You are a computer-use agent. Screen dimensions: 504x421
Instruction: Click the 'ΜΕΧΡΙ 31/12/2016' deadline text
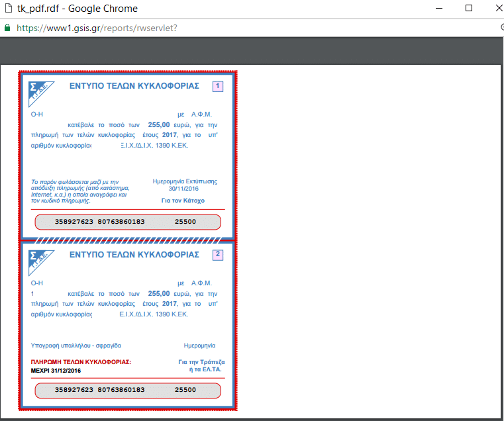[x=56, y=371]
